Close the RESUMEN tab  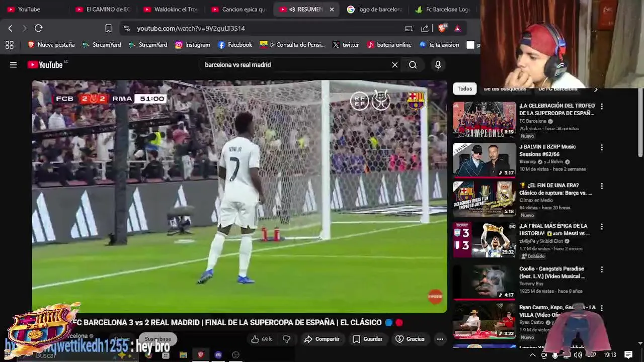332,10
